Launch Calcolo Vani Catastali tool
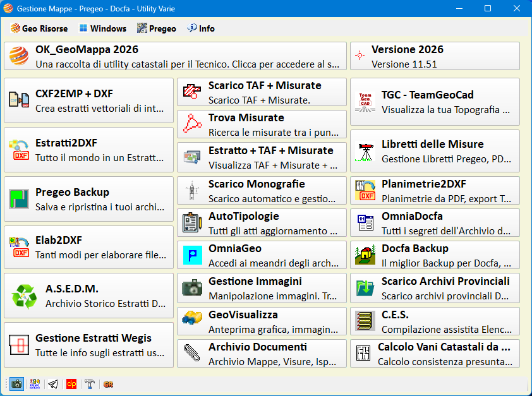 point(435,353)
